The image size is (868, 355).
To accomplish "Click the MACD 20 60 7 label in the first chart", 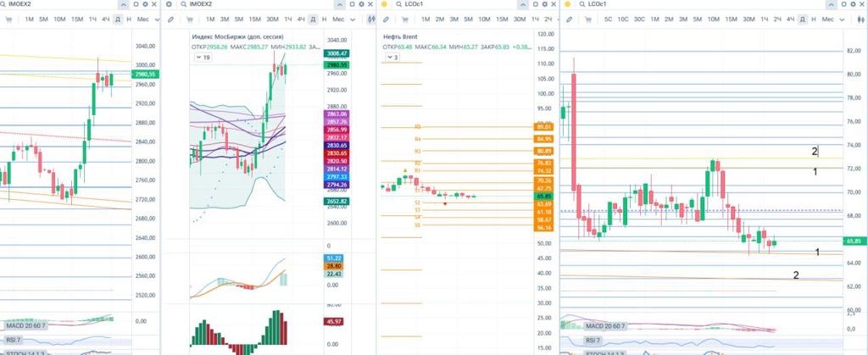I will [25, 324].
